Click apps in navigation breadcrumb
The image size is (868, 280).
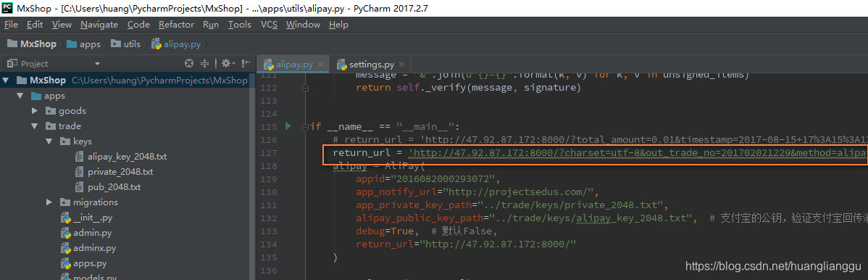[x=90, y=44]
